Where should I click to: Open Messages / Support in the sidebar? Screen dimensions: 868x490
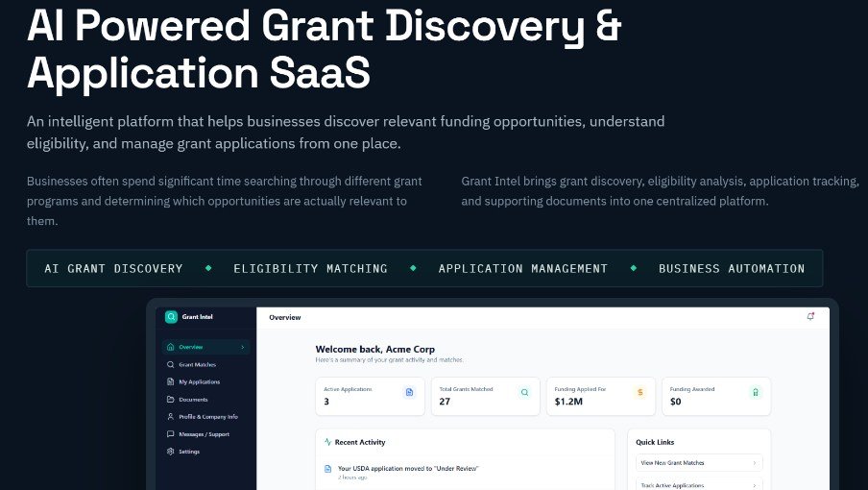click(205, 434)
